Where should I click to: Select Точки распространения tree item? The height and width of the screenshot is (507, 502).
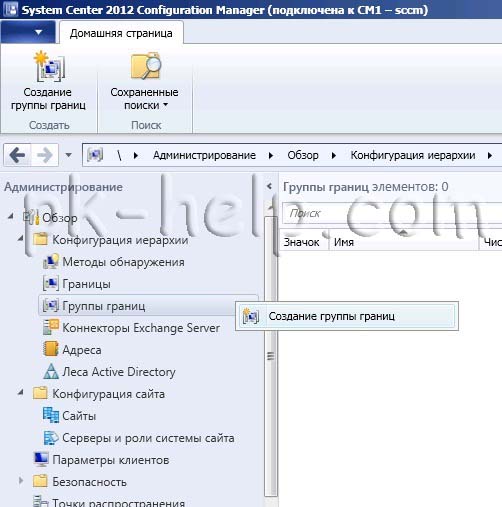[118, 502]
